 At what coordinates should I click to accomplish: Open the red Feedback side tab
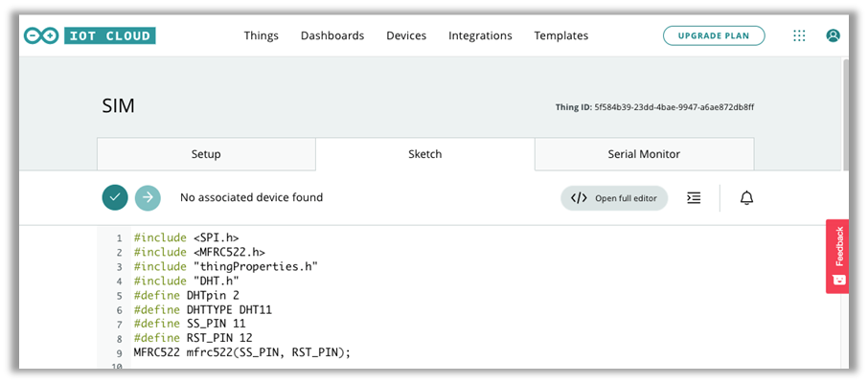(x=837, y=256)
